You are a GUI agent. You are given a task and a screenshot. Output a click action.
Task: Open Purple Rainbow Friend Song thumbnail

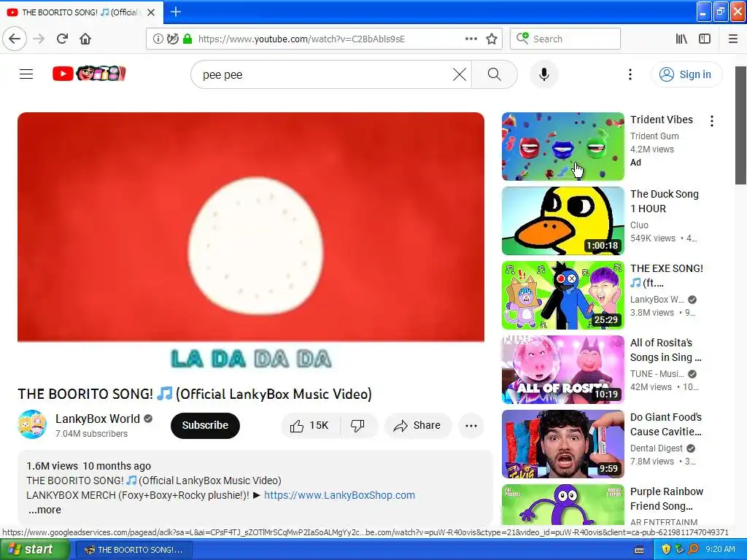pos(562,505)
